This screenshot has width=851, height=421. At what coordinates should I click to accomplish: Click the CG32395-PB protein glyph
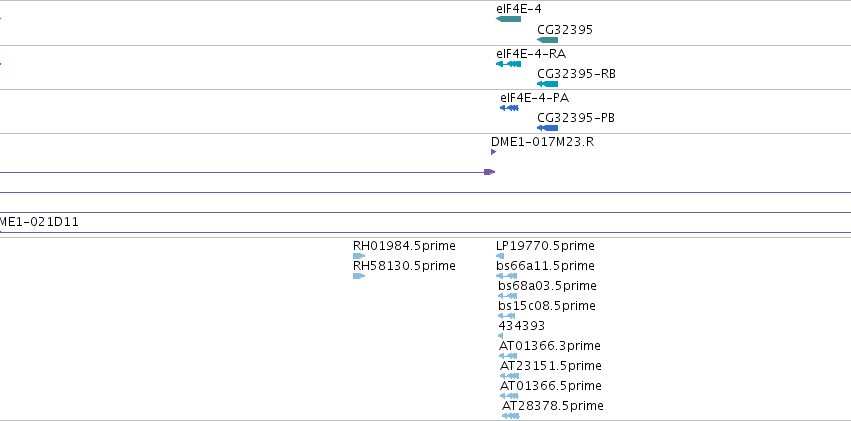click(x=548, y=128)
